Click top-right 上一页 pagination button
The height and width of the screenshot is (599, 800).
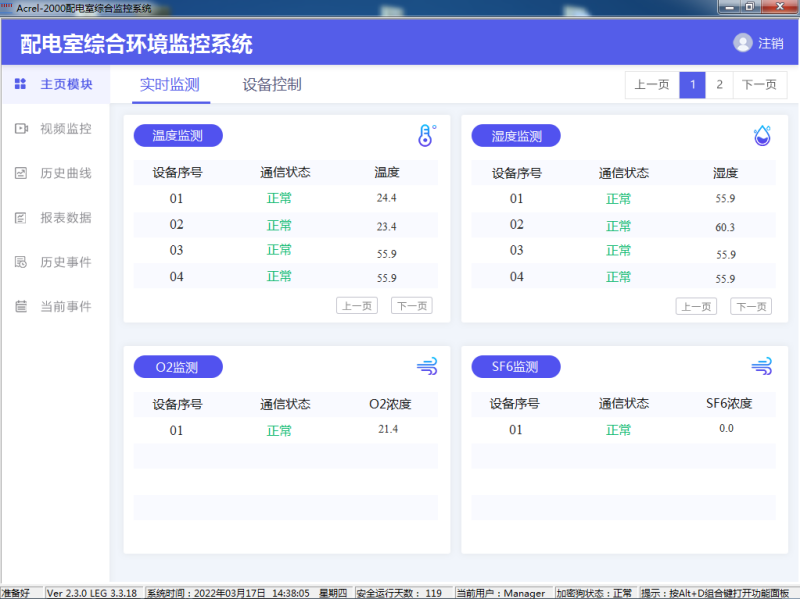(x=652, y=85)
